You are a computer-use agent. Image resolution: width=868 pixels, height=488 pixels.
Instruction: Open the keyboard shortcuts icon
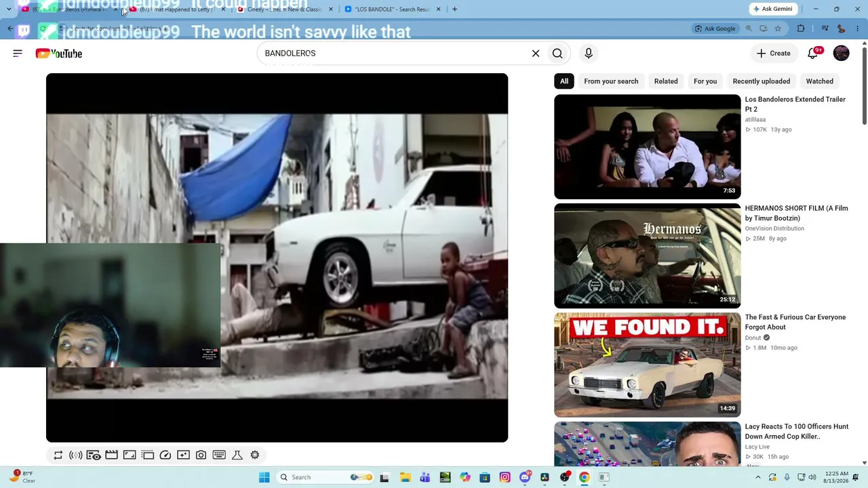point(219,455)
